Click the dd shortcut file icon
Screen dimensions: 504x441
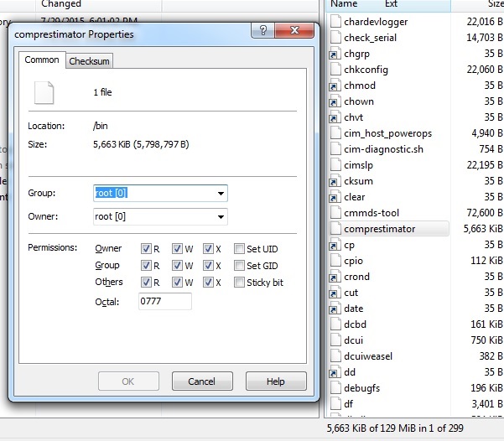tap(334, 372)
